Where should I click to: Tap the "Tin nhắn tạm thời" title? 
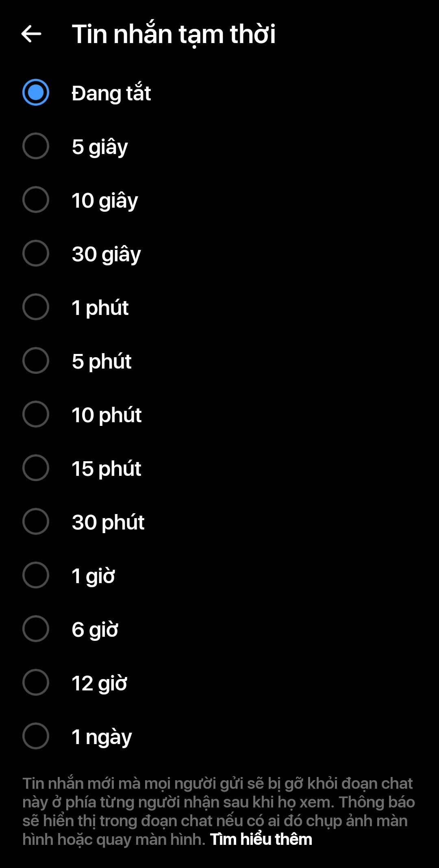[x=175, y=33]
